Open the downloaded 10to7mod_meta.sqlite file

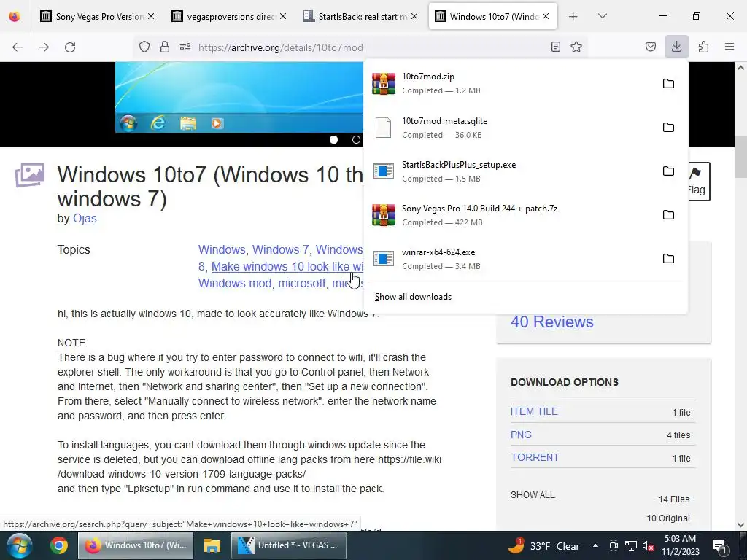[x=510, y=127]
